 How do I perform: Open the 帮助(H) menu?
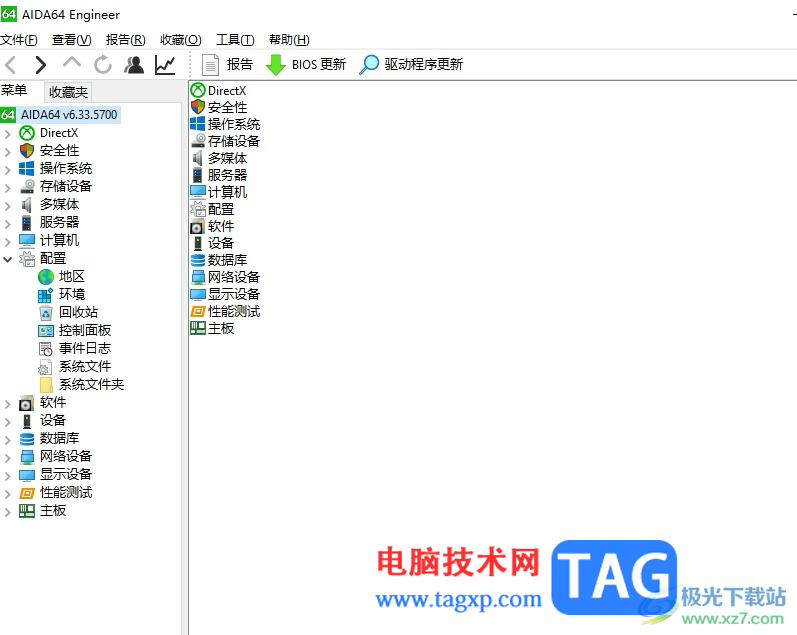coord(289,40)
